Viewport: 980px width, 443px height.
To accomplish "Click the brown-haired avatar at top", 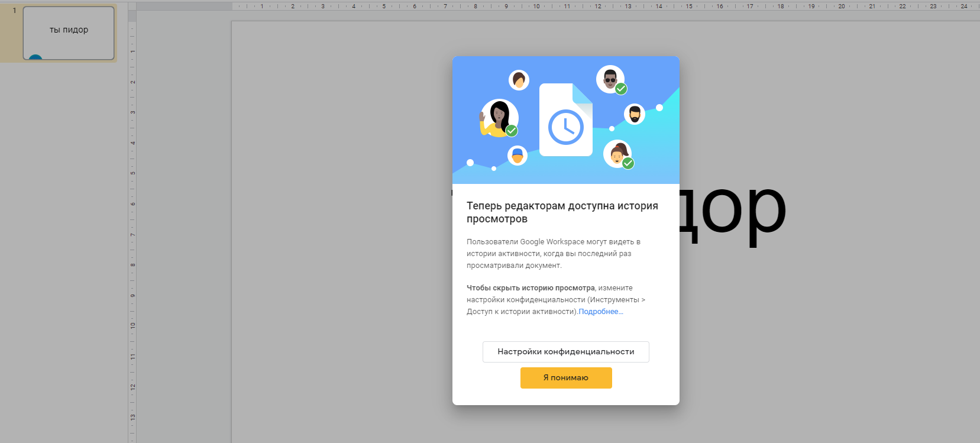I will (519, 80).
